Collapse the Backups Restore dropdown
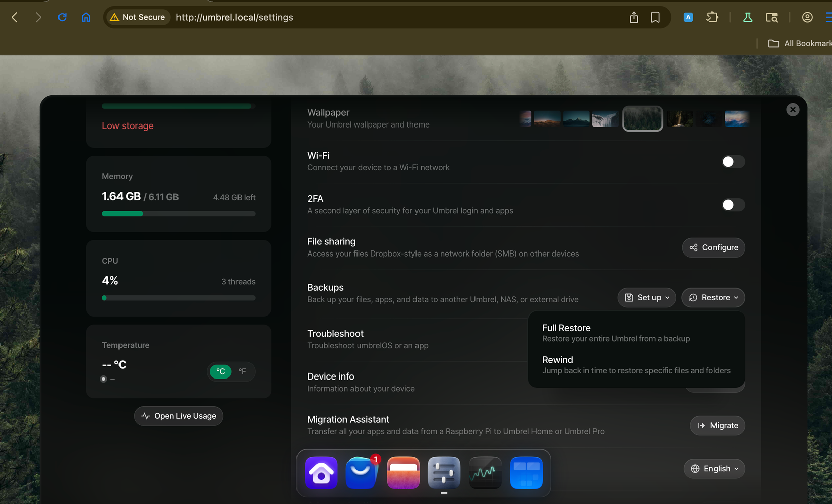Viewport: 832px width, 504px height. point(713,297)
